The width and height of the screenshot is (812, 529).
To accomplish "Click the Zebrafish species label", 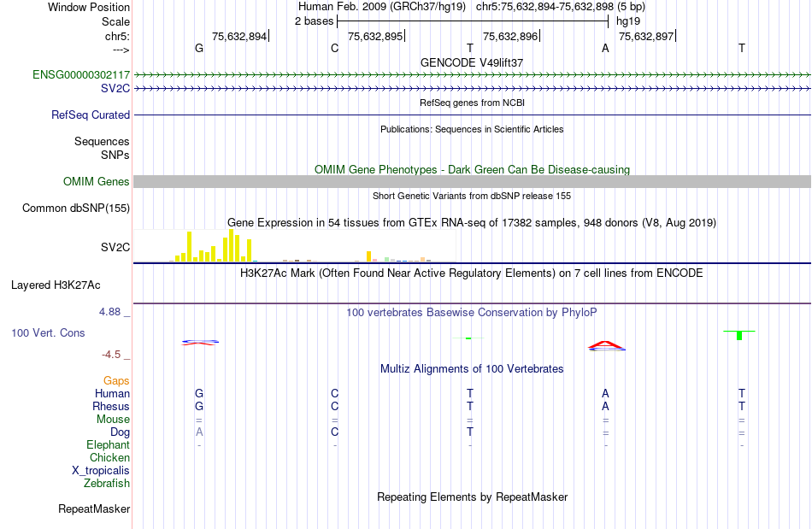I will tap(107, 484).
